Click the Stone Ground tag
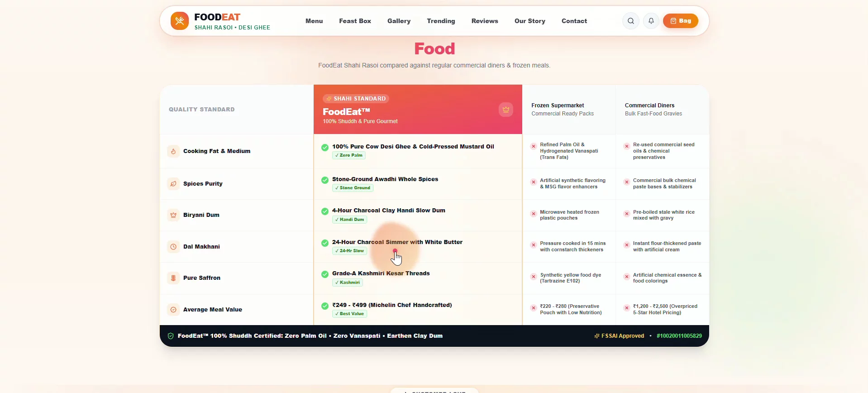The height and width of the screenshot is (393, 868). coord(353,188)
